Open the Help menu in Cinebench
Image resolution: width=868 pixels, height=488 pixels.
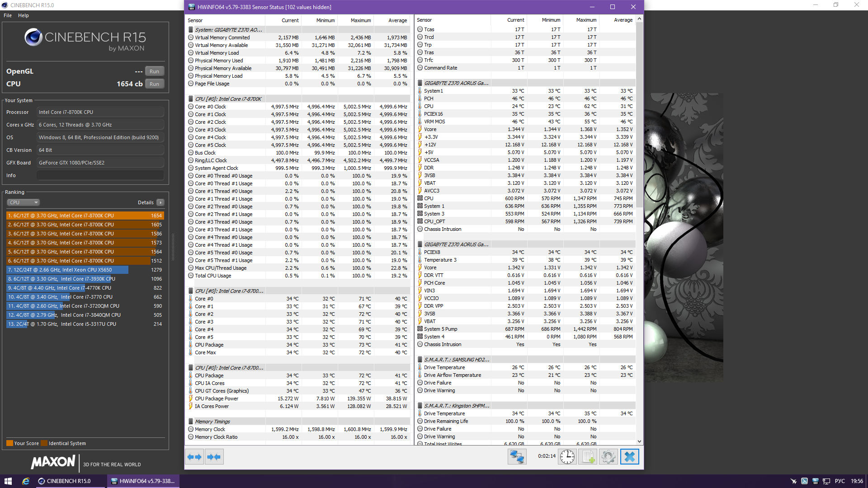coord(24,15)
